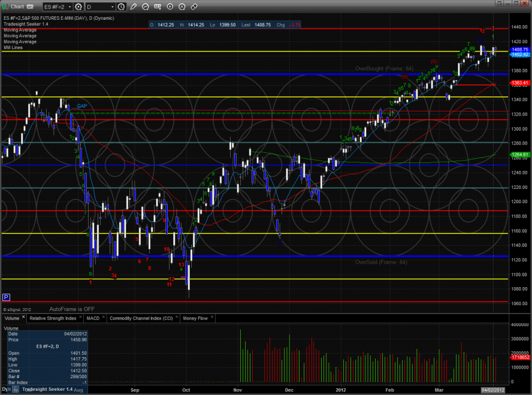This screenshot has height=395, width=532.
Task: Click the red 1363.41 price axis marker
Action: click(x=519, y=82)
